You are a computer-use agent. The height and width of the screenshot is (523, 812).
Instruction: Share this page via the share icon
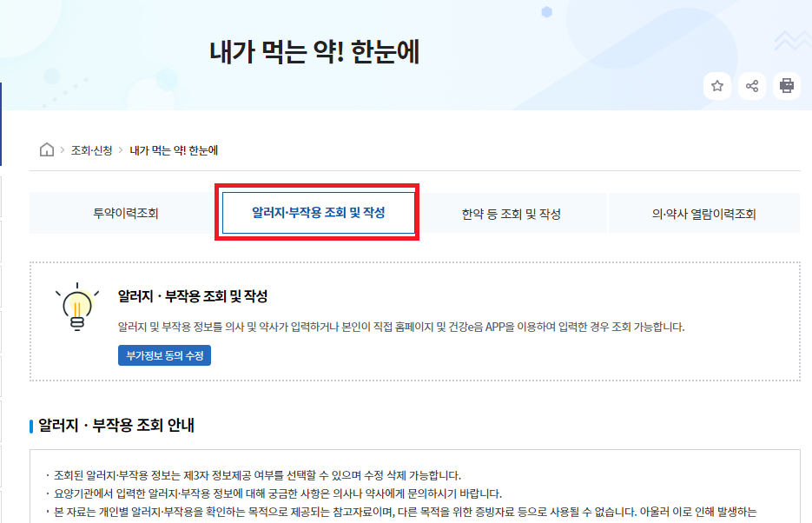tap(752, 87)
